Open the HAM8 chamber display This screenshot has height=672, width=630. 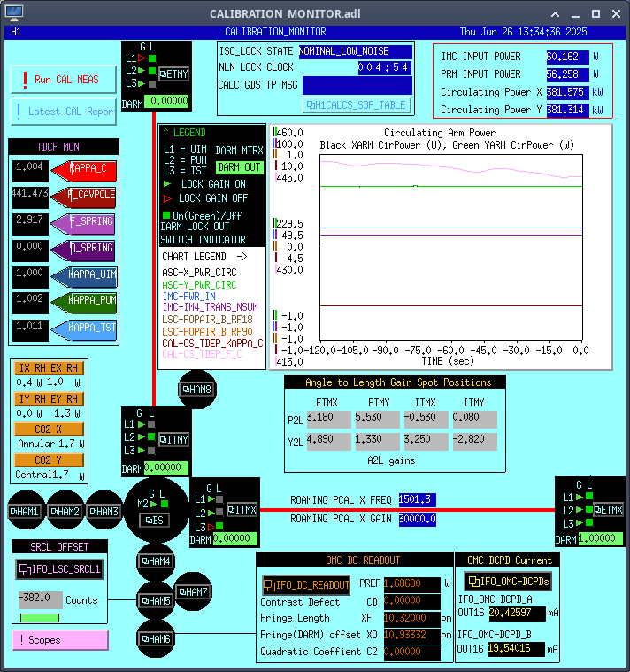pyautogui.click(x=197, y=390)
